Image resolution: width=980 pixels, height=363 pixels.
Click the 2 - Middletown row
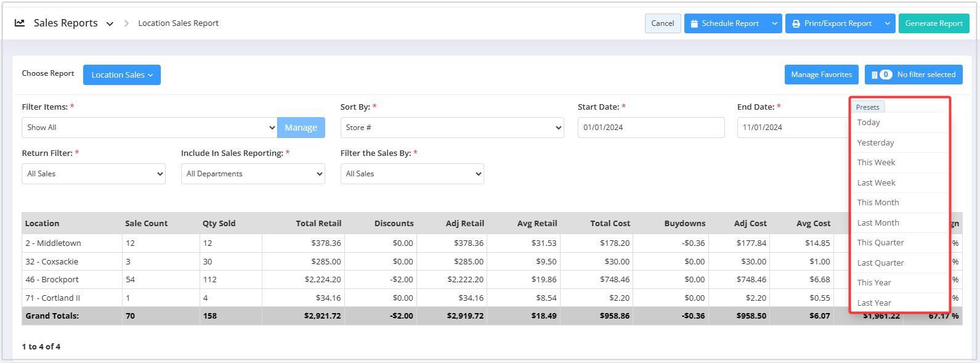coord(492,243)
